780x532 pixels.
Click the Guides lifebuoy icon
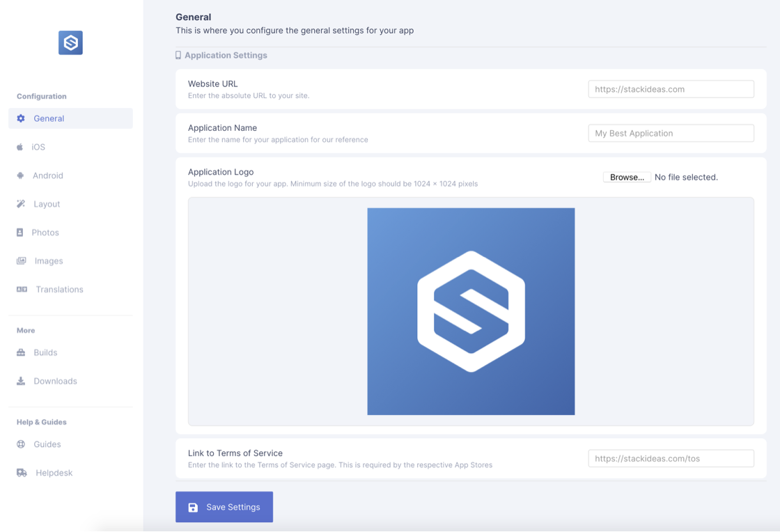[x=21, y=444]
